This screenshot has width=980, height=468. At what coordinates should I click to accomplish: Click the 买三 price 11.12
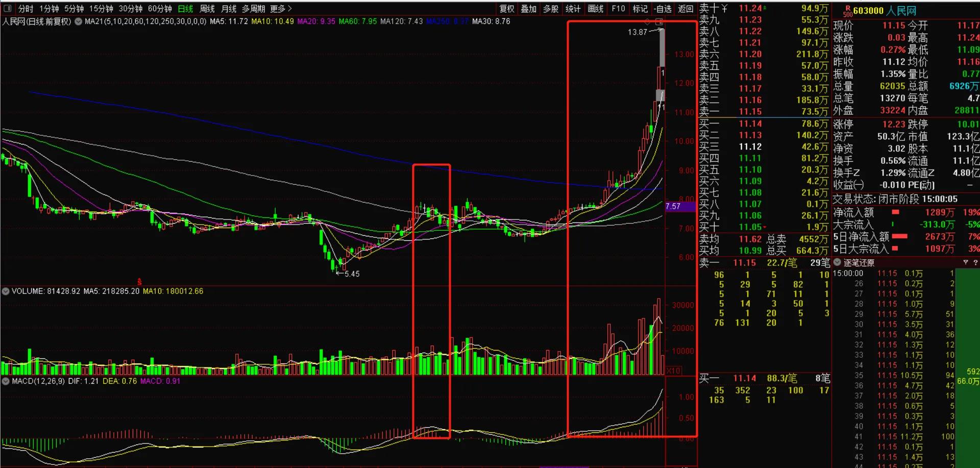(750, 146)
